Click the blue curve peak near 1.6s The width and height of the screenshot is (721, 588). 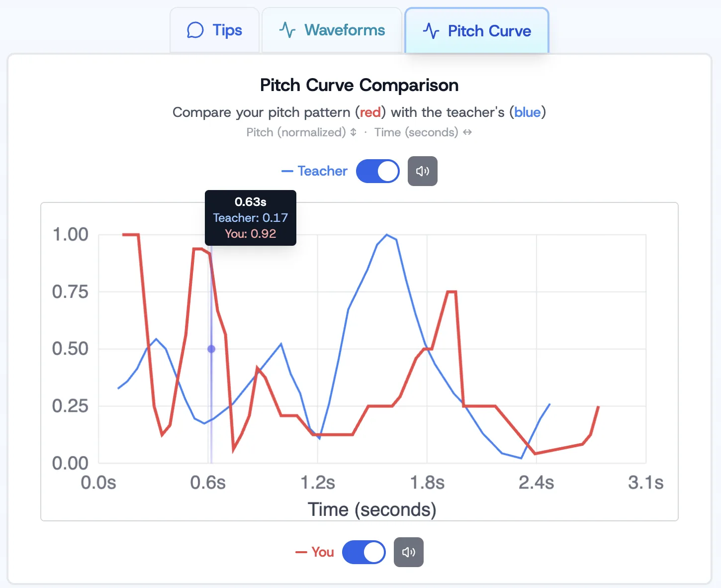pos(387,235)
